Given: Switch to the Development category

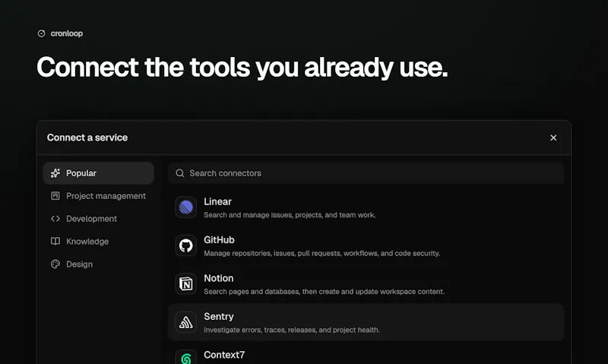Looking at the screenshot, I should click(99, 219).
